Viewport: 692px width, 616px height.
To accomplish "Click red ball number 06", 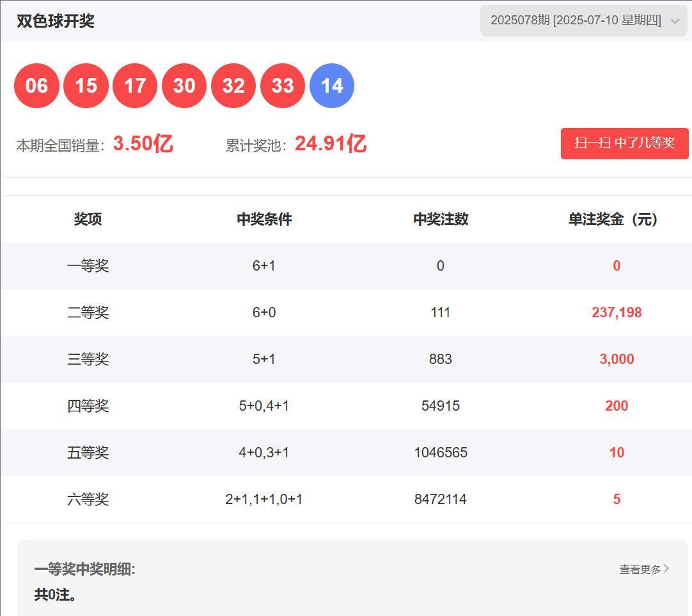I will point(36,86).
